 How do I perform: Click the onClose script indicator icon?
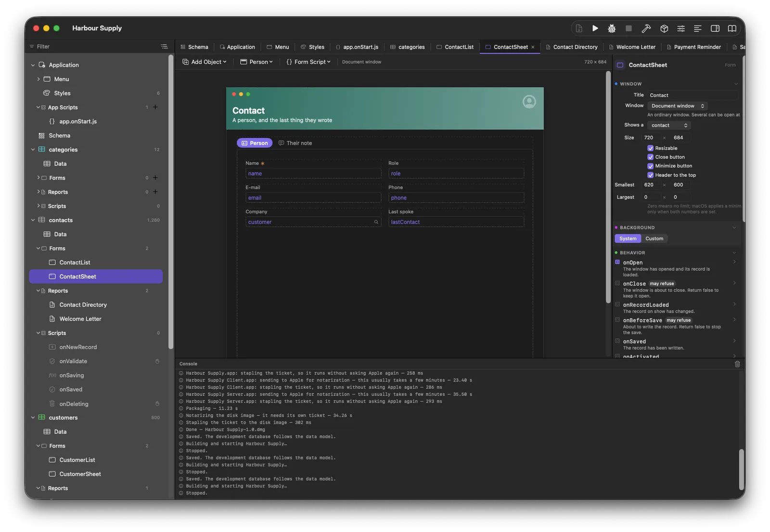point(617,283)
